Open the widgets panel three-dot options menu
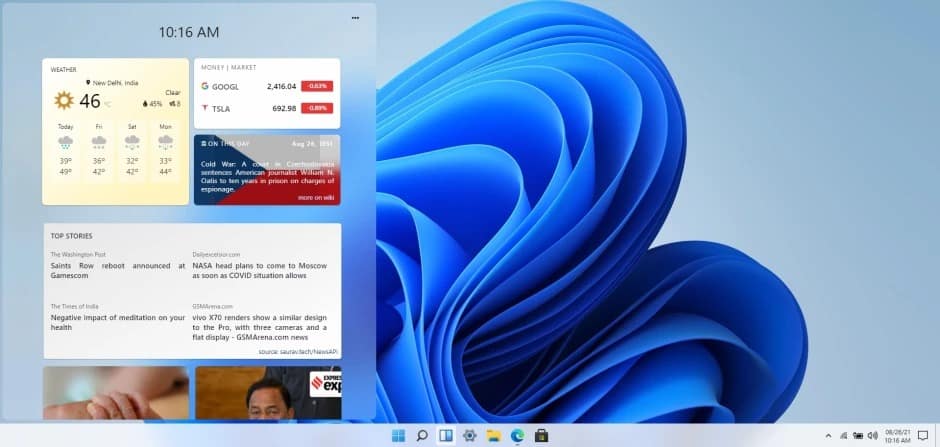This screenshot has height=447, width=940. pos(355,18)
